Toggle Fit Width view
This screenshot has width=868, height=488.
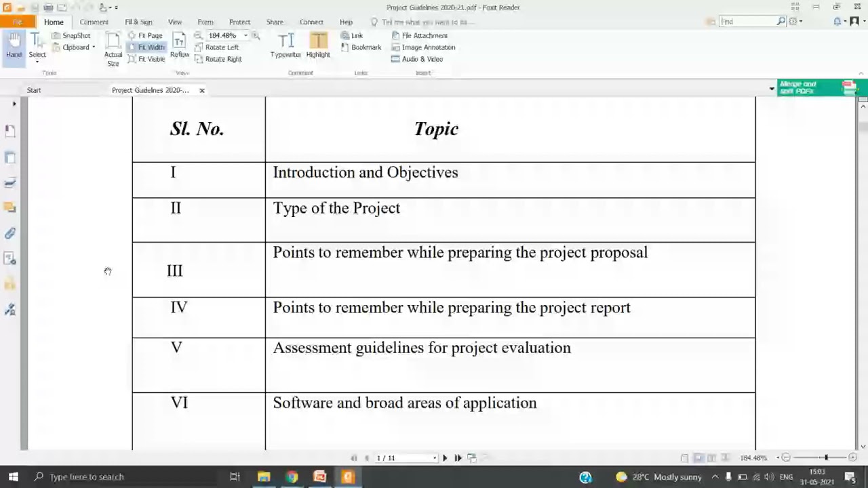(146, 47)
